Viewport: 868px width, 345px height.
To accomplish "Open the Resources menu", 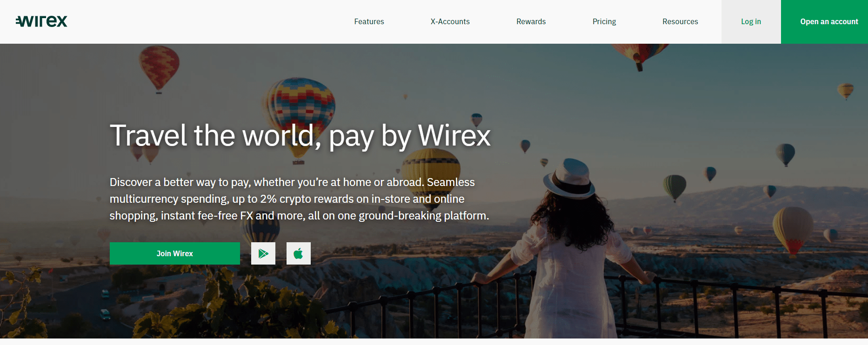I will tap(680, 21).
